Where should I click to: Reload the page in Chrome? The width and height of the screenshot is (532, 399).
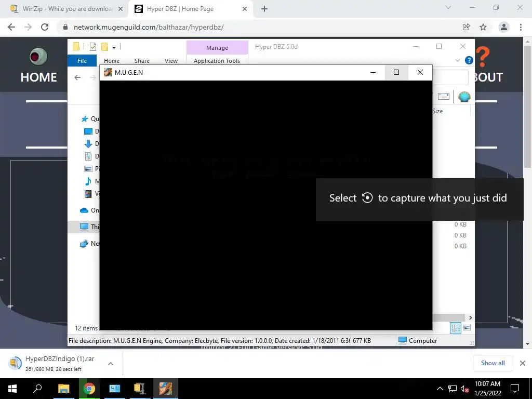tap(45, 27)
